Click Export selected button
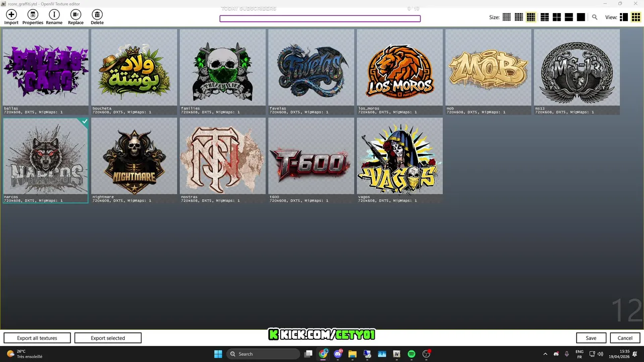Screen dimensions: 644x362 [x=108, y=338]
